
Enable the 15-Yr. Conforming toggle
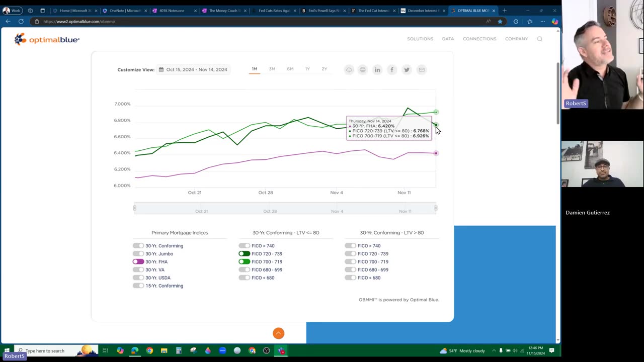coord(138,286)
